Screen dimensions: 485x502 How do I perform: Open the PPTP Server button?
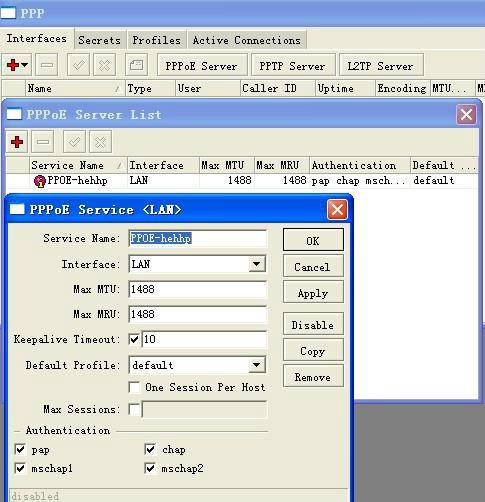pos(292,66)
